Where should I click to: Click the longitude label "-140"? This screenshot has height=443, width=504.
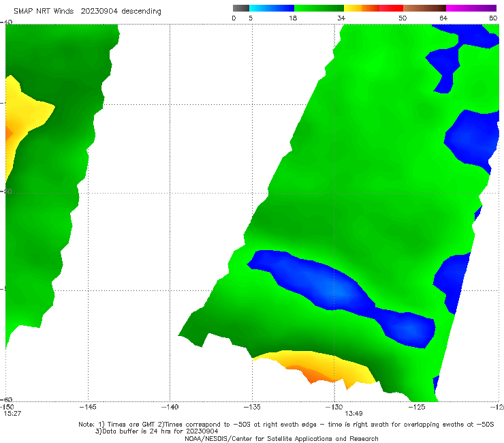(170, 407)
